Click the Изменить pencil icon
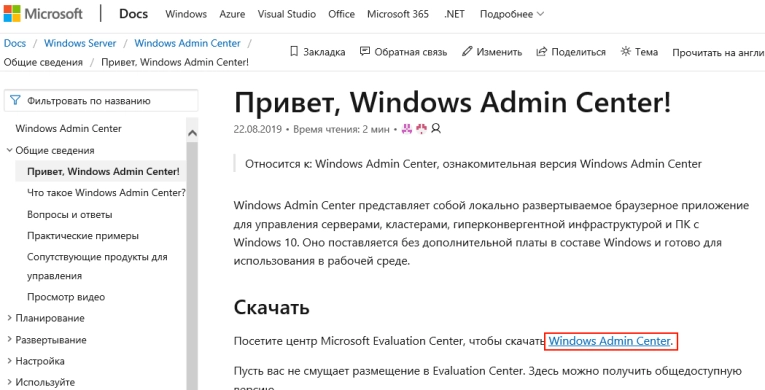This screenshot has height=390, width=765. [x=467, y=51]
